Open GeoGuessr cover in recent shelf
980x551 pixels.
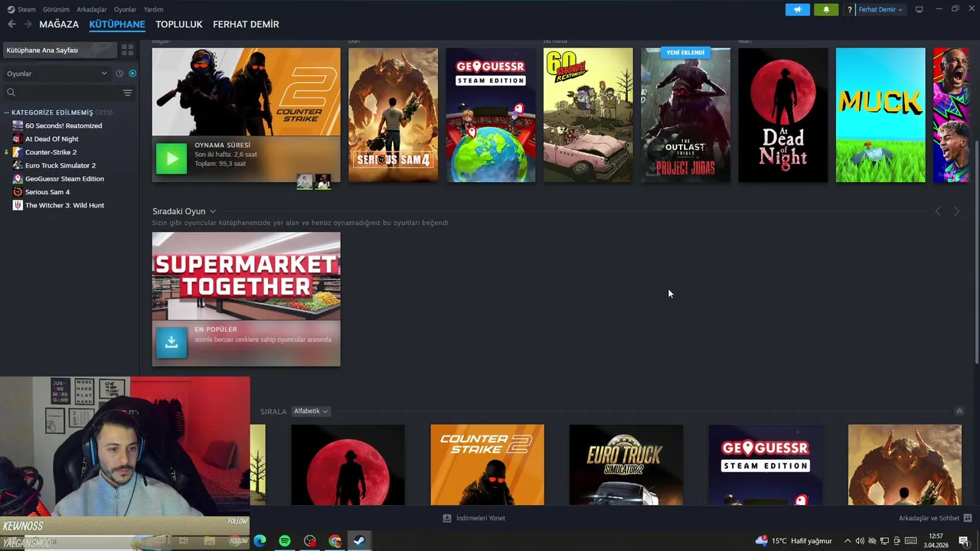pyautogui.click(x=491, y=115)
